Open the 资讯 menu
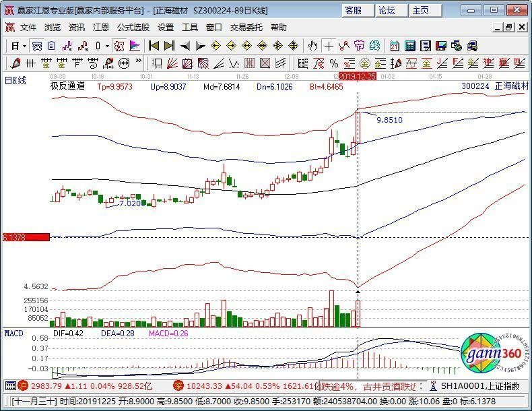Image resolution: width=532 pixels, height=411 pixels. pos(77,27)
